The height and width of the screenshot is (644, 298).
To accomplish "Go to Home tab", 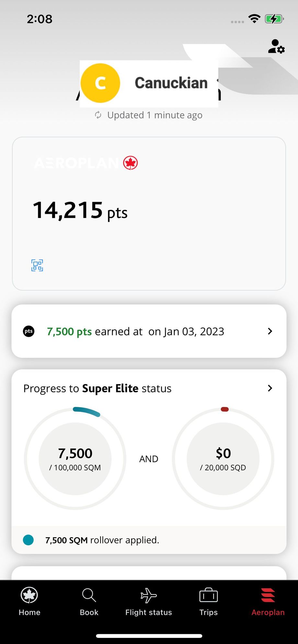I will [x=29, y=602].
